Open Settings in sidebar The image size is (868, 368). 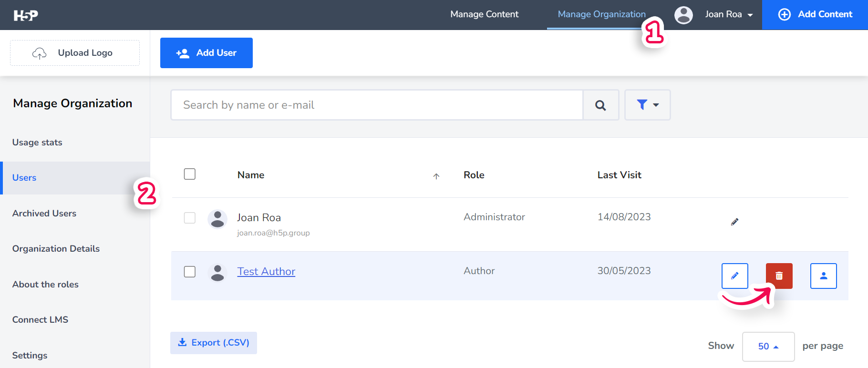point(30,356)
